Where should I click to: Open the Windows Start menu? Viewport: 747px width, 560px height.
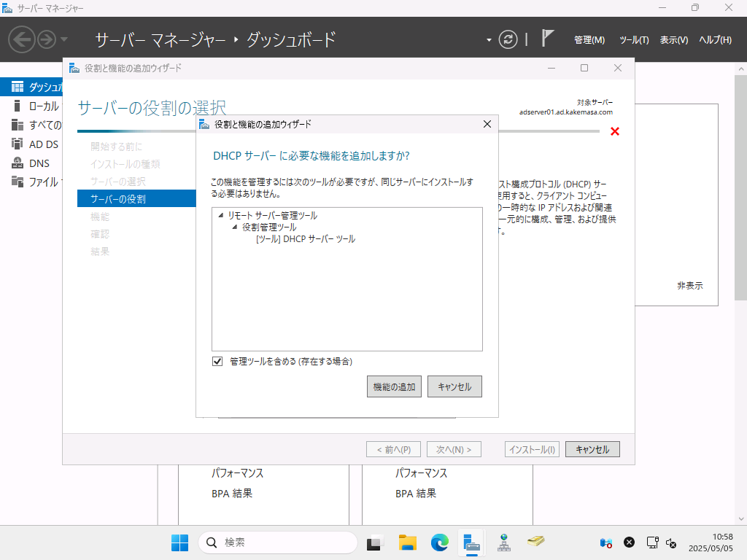click(179, 542)
